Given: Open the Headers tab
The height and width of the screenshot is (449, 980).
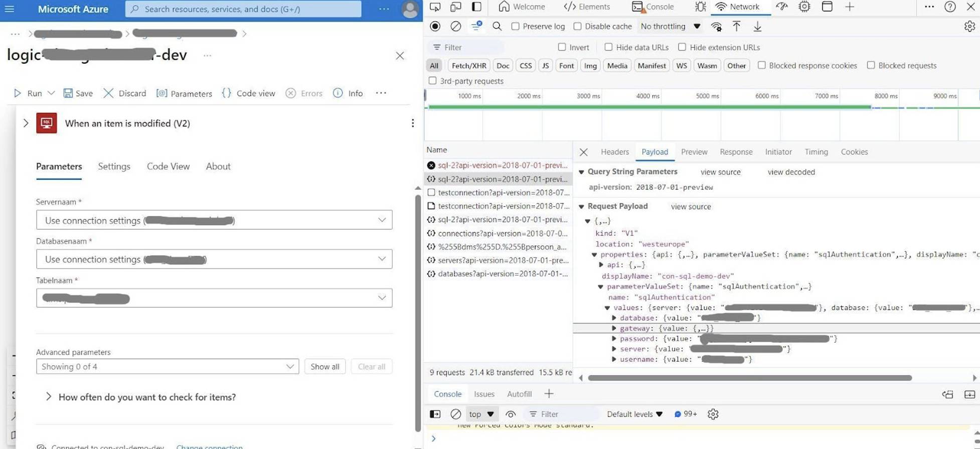Looking at the screenshot, I should point(614,152).
